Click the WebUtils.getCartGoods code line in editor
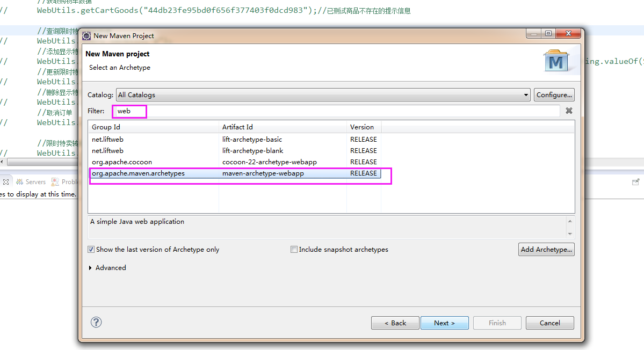 click(223, 10)
